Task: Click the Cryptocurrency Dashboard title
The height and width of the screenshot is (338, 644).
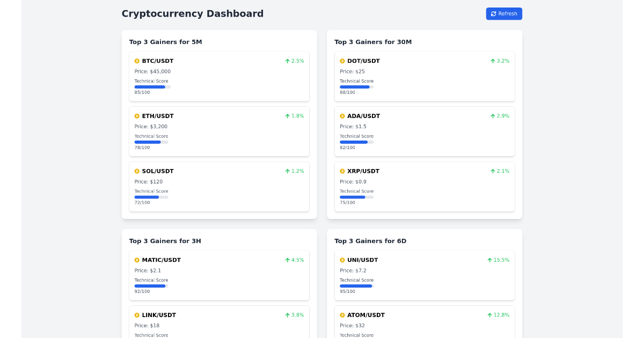Action: (193, 13)
